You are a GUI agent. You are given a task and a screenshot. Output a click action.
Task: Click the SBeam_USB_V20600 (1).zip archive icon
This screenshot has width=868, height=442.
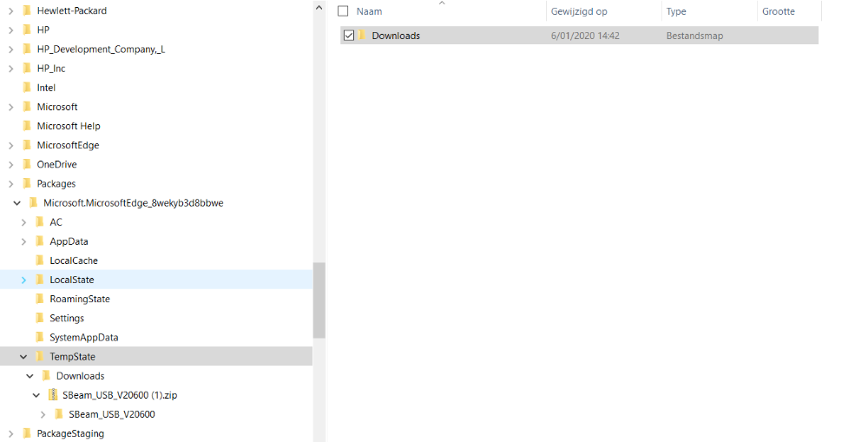(53, 395)
